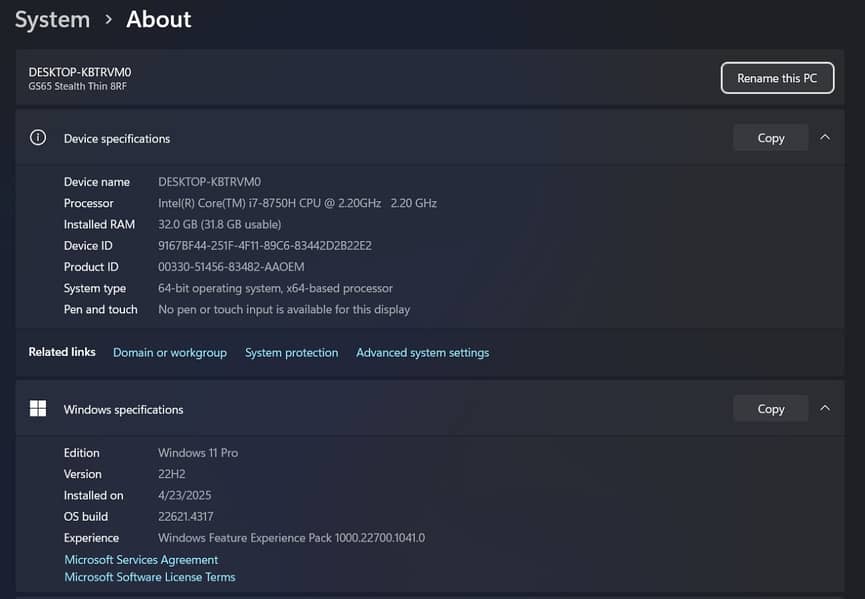The width and height of the screenshot is (865, 599).
Task: Open Advanced system settings
Action: click(423, 352)
